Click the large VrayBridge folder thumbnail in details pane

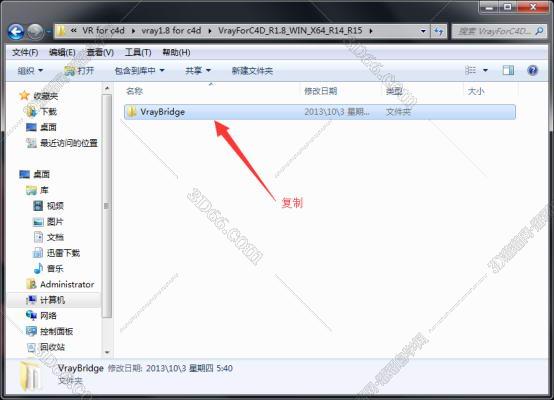coord(30,377)
